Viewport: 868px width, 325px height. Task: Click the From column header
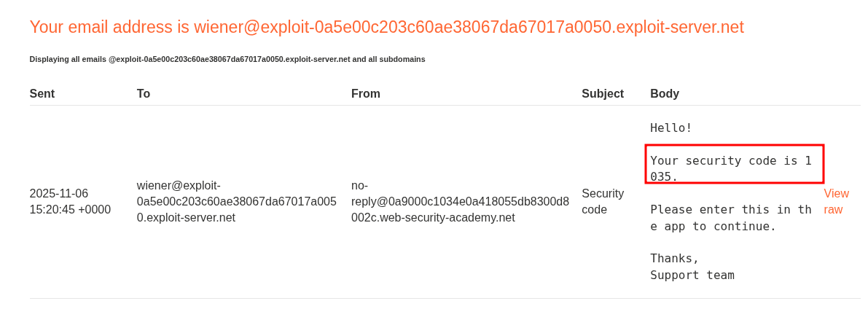tap(366, 93)
